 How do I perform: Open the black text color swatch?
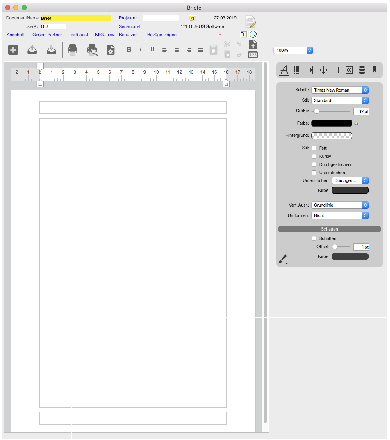(x=332, y=123)
